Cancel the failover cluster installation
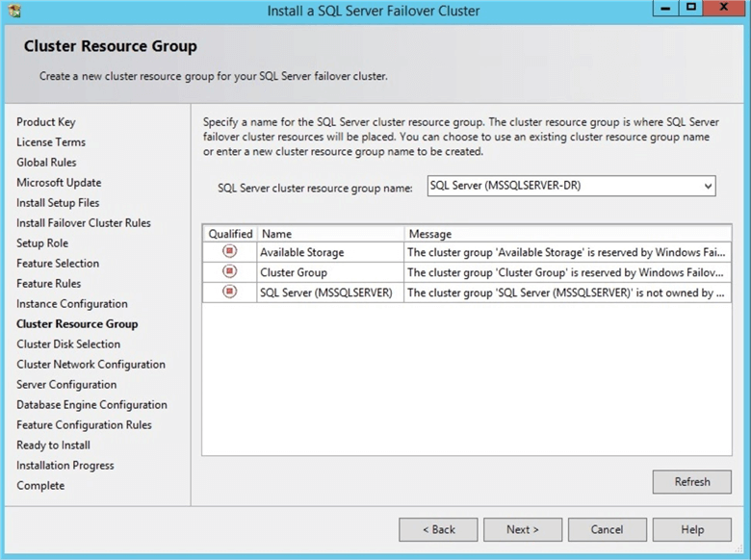 click(x=608, y=529)
